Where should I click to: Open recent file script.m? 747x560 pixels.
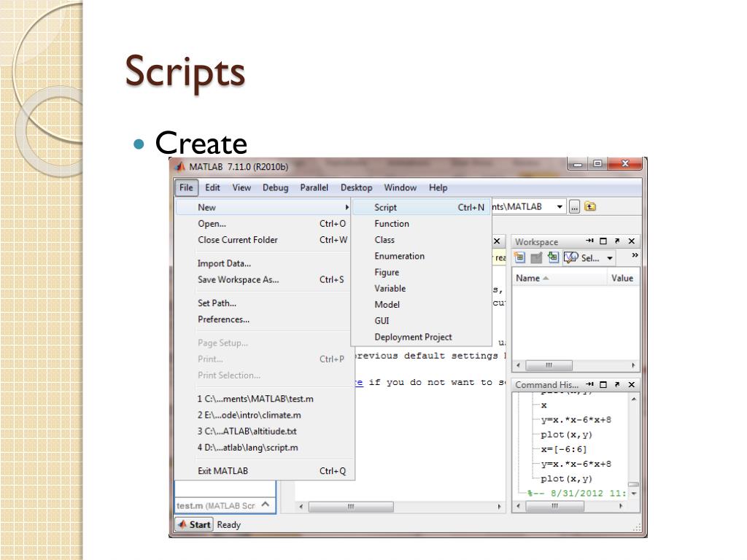coord(263,447)
